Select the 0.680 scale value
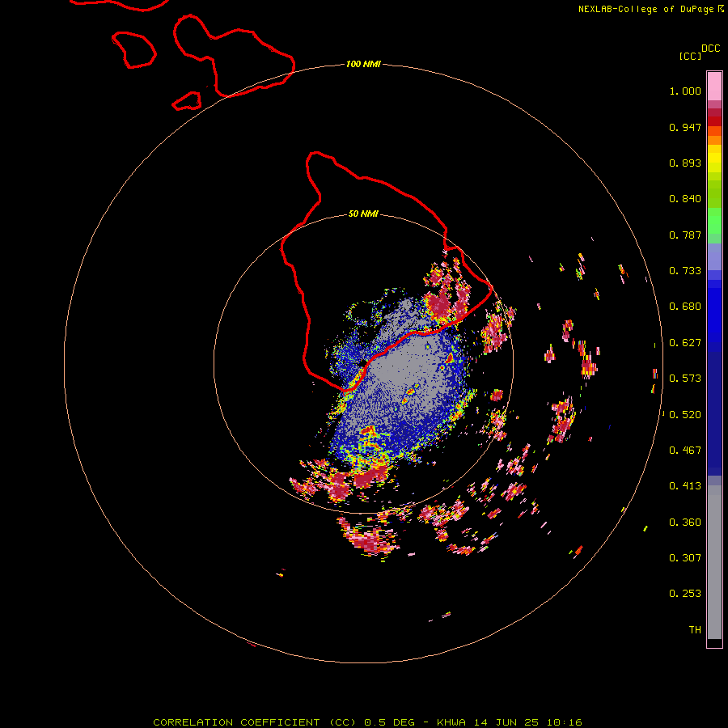 point(685,307)
